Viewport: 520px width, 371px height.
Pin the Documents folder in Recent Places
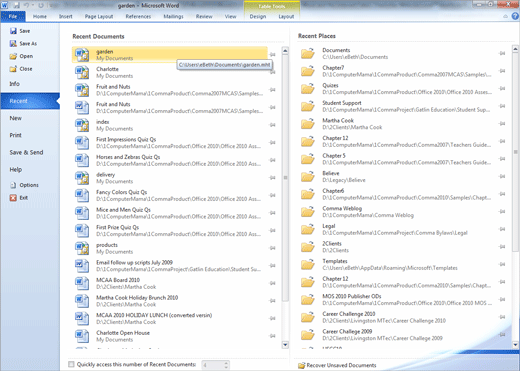(502, 53)
